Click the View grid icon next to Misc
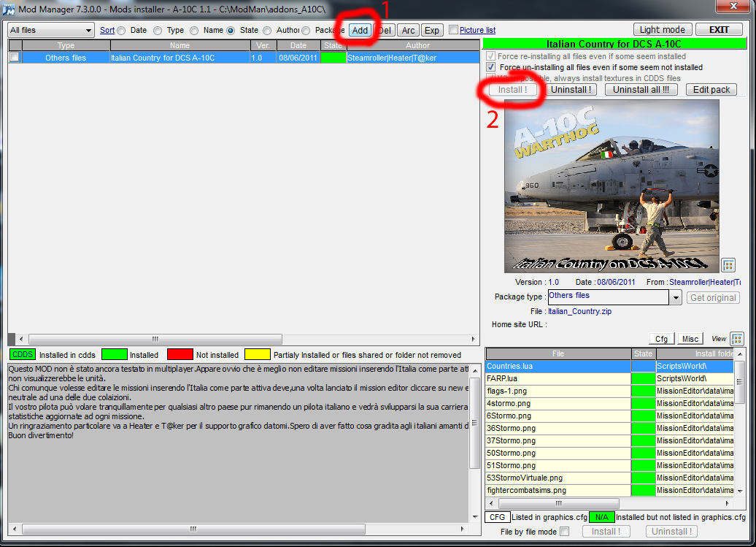 point(737,339)
